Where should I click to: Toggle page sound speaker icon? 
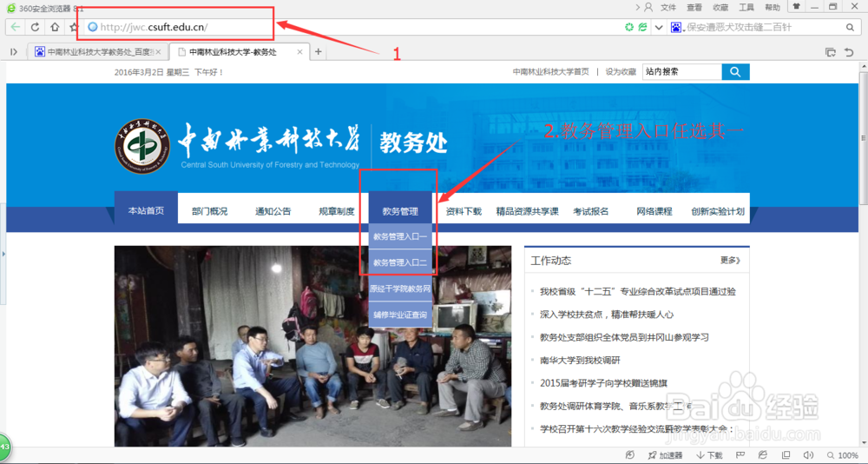(x=808, y=455)
